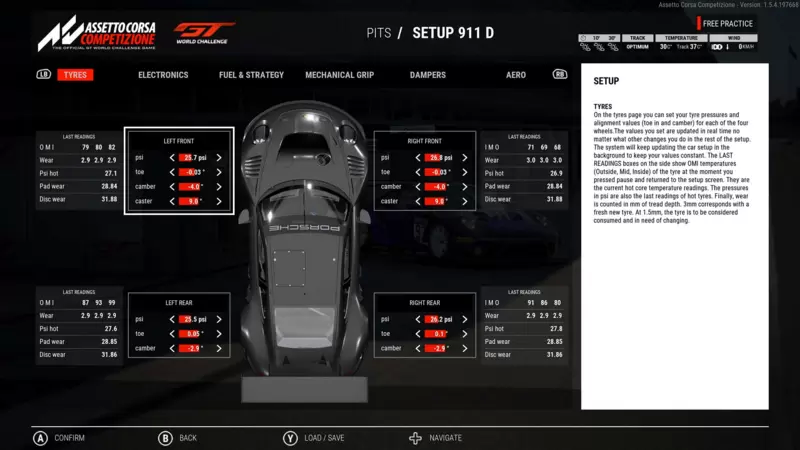Screen dimensions: 800x450
Task: Decrease Right Front psi with left arrow
Action: pyautogui.click(x=418, y=158)
